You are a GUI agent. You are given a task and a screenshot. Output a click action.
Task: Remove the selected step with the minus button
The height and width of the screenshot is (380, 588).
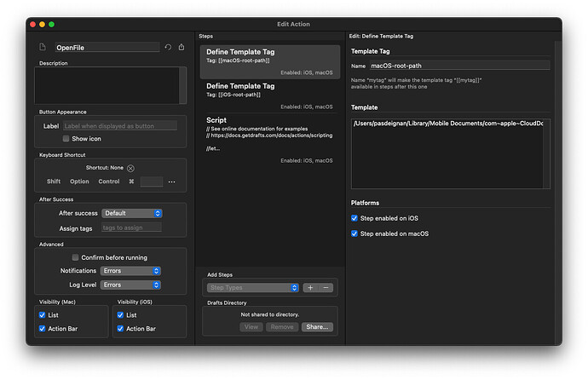click(326, 288)
